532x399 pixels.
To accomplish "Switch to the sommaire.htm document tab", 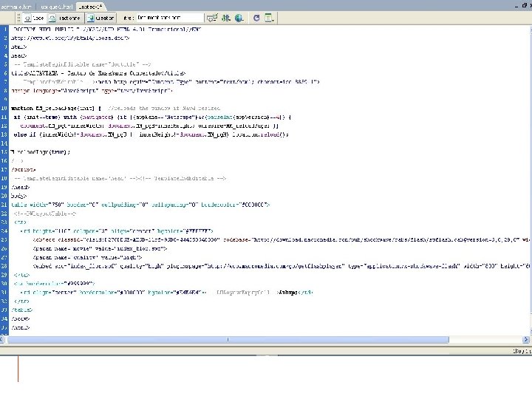I will (x=16, y=7).
